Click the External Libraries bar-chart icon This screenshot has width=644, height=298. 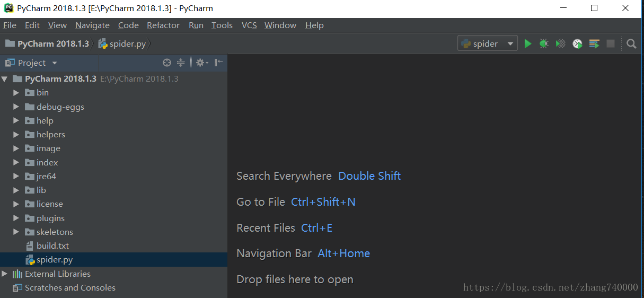17,274
